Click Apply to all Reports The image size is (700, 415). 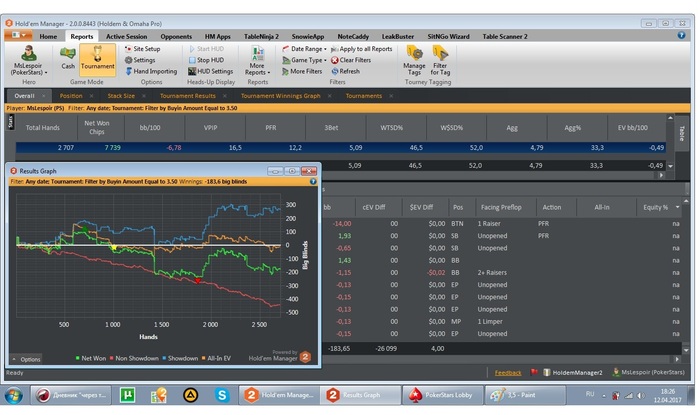[x=362, y=49]
